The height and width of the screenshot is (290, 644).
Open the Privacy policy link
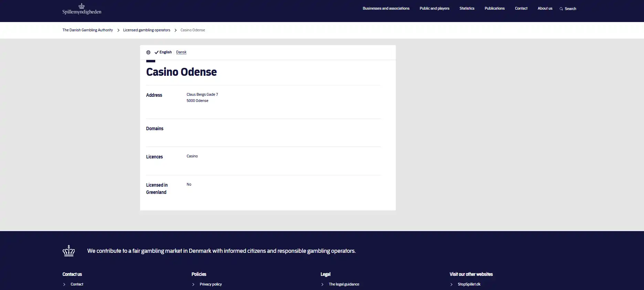click(x=211, y=284)
